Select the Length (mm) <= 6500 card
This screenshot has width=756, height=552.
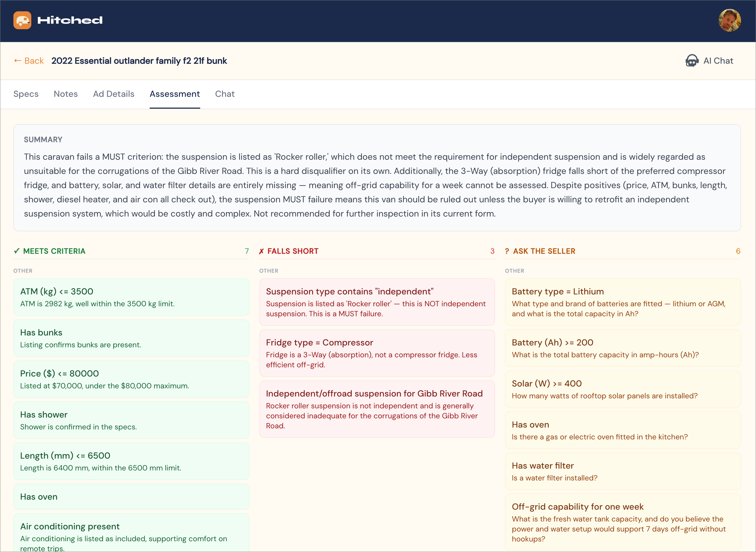(131, 461)
